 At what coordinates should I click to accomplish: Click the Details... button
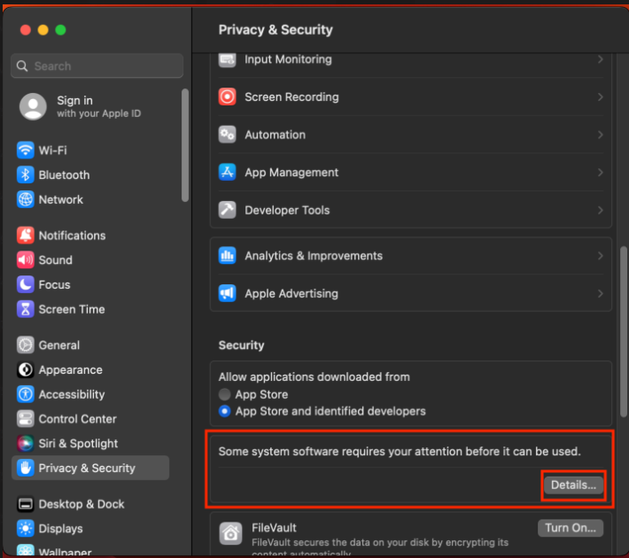click(x=573, y=485)
